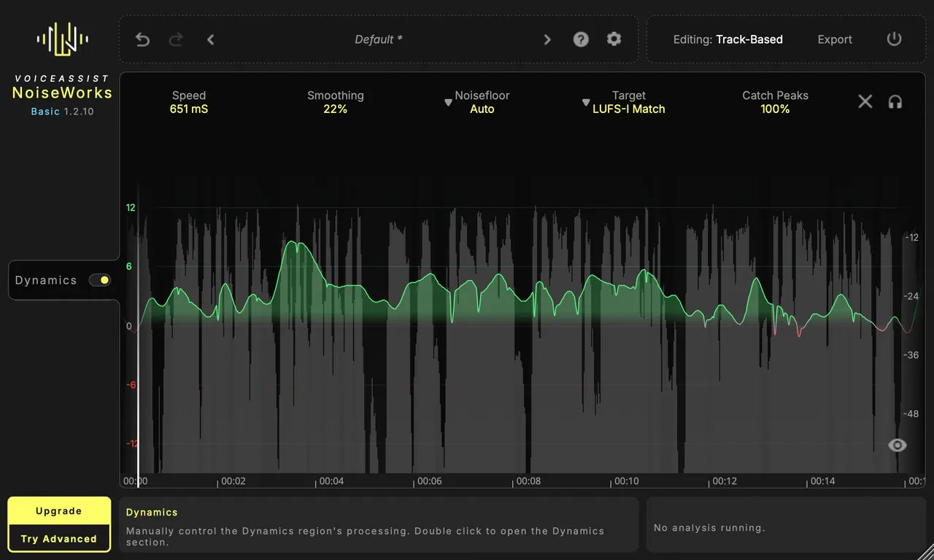The height and width of the screenshot is (560, 934).
Task: Expand the Noisefloor dropdown arrow
Action: coord(449,103)
